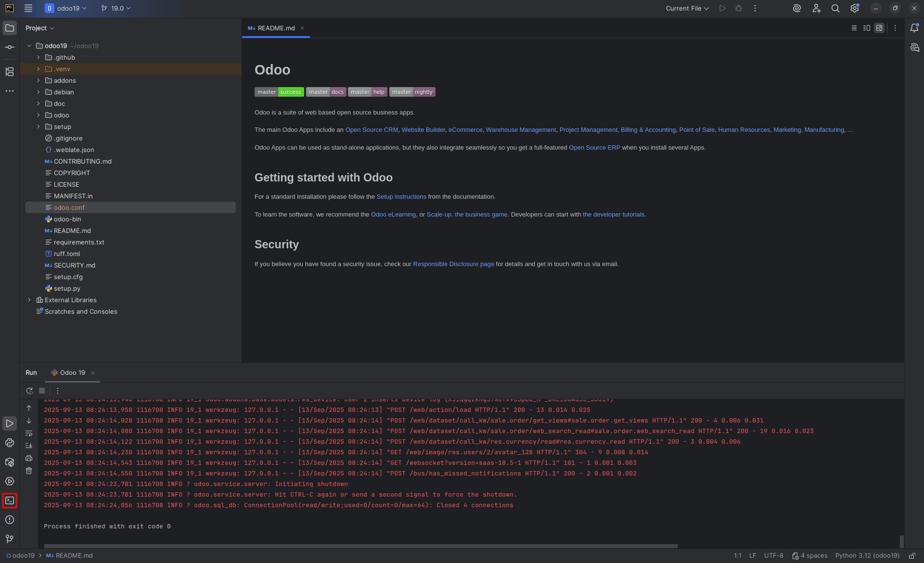The width and height of the screenshot is (924, 563).
Task: Show more tool windows ellipsis
Action: 10,91
